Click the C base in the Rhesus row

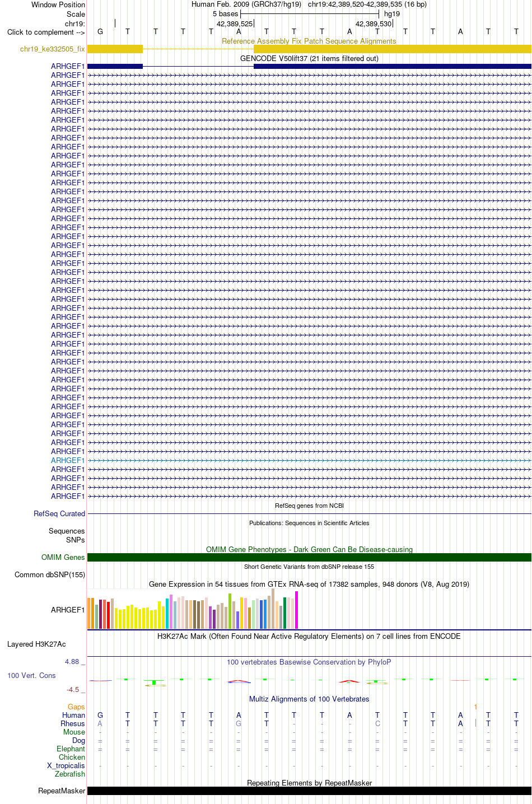tap(377, 724)
